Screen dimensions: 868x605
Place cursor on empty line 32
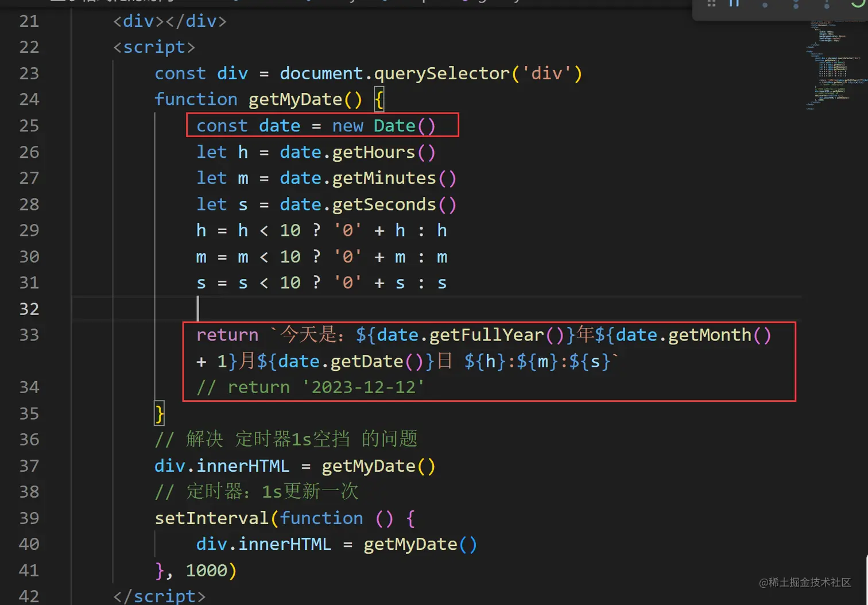[436, 309]
